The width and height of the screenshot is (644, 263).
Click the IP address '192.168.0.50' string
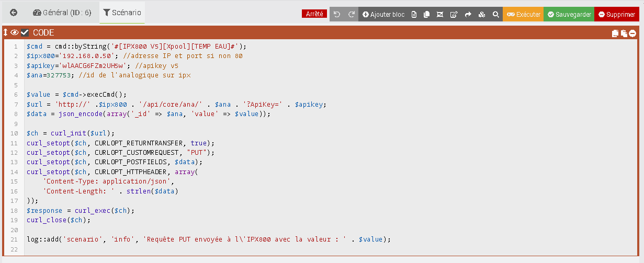point(88,56)
